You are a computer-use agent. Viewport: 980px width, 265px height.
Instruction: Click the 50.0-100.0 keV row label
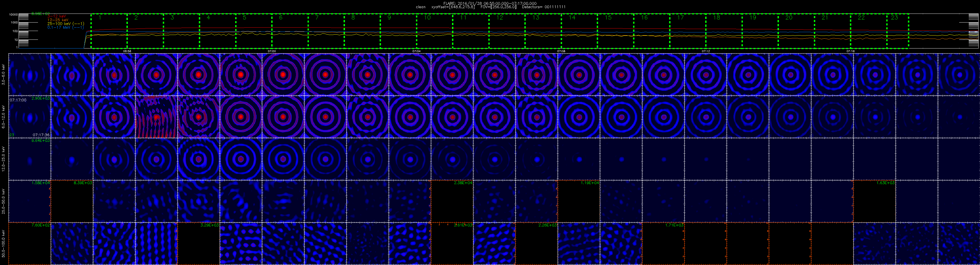(4, 244)
